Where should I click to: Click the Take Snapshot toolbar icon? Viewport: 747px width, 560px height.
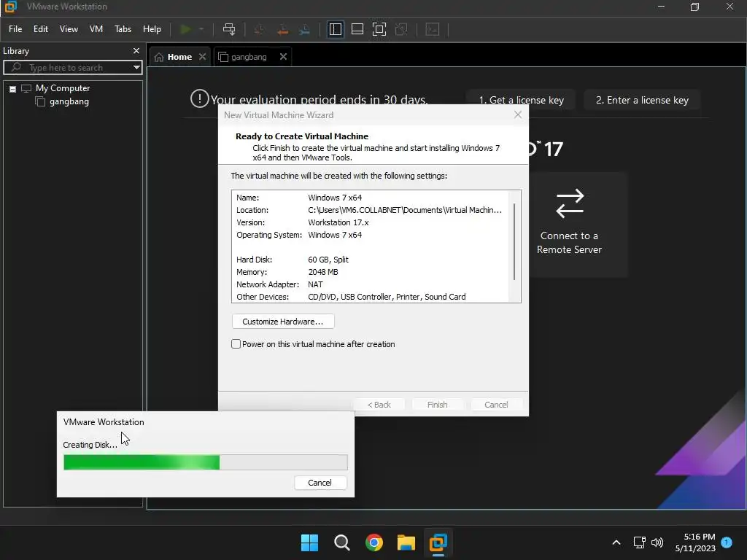pos(260,29)
